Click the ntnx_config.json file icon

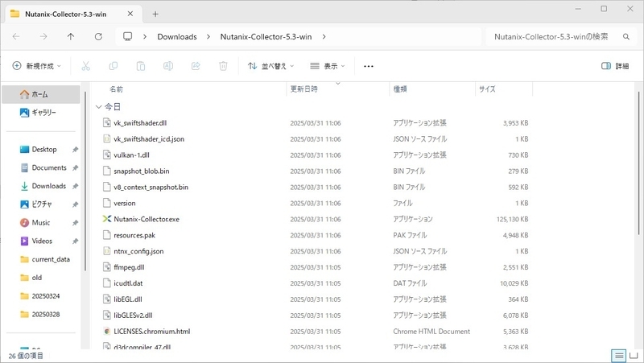tap(107, 251)
